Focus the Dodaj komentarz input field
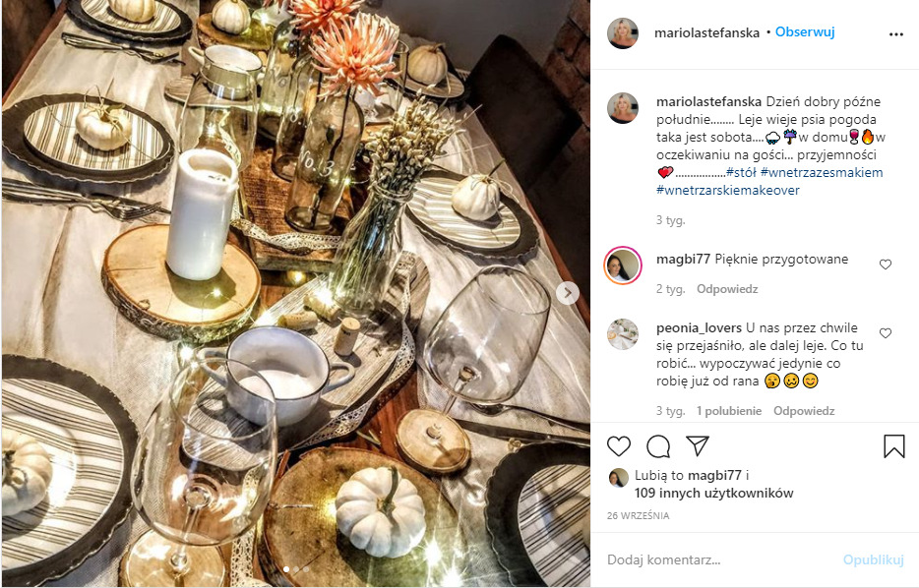This screenshot has height=588, width=919. [x=721, y=559]
